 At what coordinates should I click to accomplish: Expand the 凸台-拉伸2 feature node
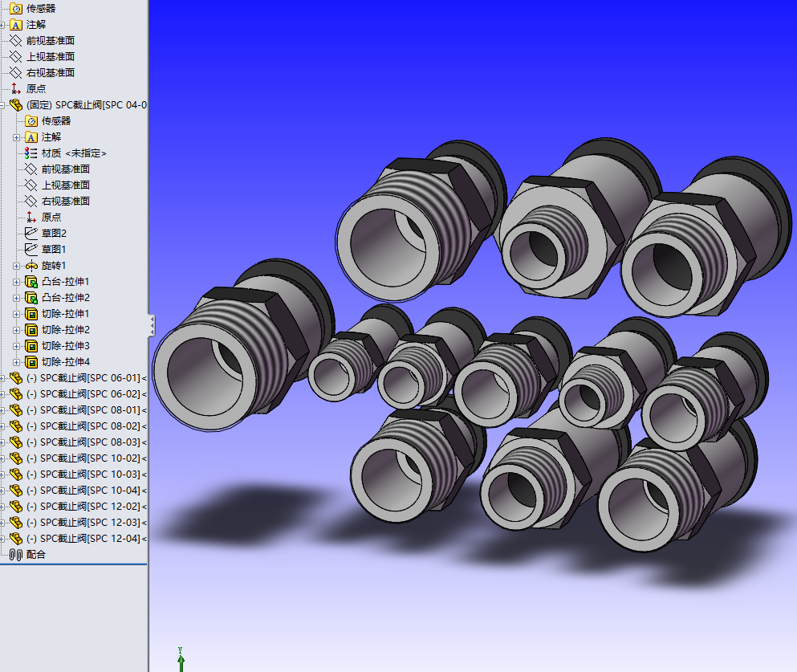click(x=16, y=298)
